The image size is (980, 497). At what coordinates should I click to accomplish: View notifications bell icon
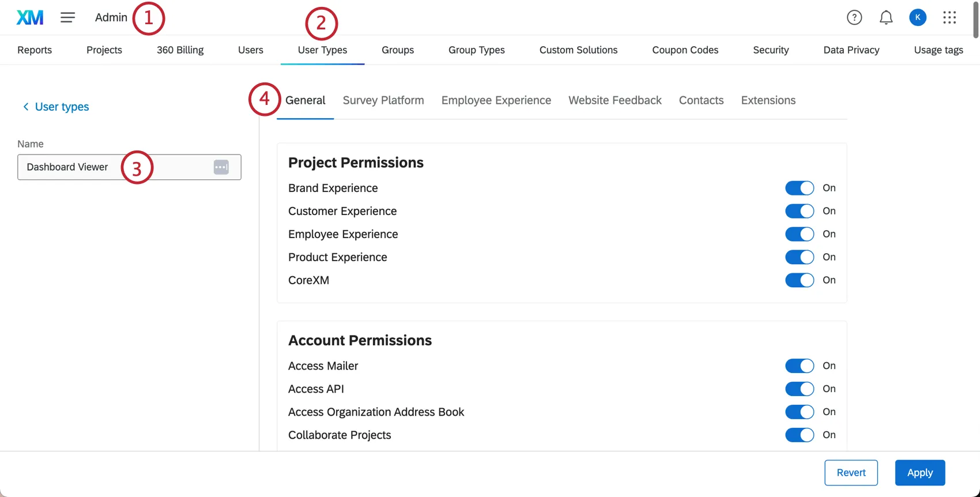tap(886, 17)
